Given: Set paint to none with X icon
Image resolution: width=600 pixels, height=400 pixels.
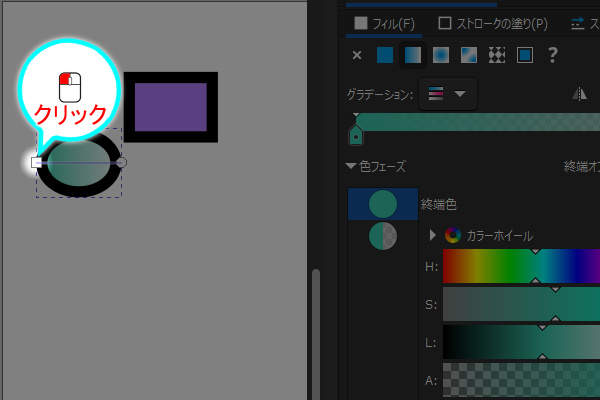Looking at the screenshot, I should pos(357,56).
